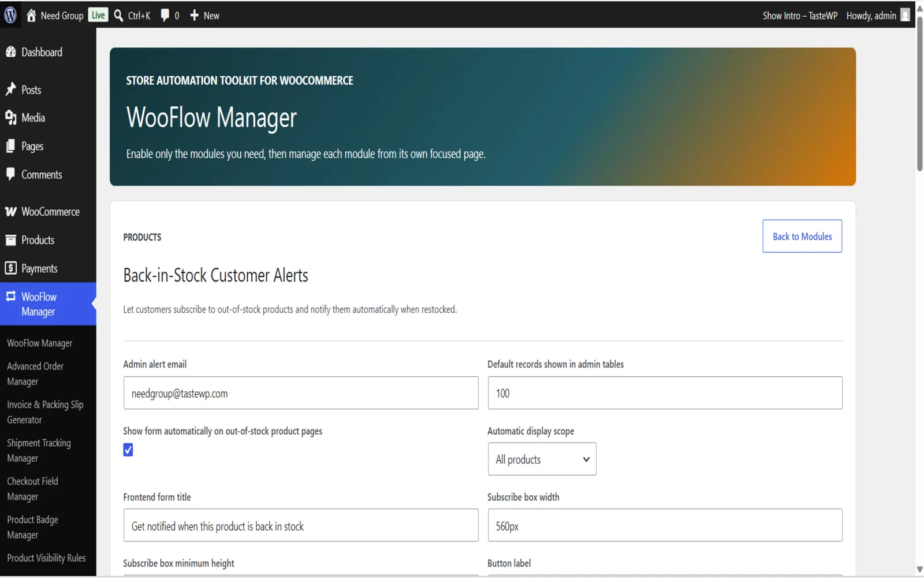Click the scrollbar down arrow

click(919, 570)
